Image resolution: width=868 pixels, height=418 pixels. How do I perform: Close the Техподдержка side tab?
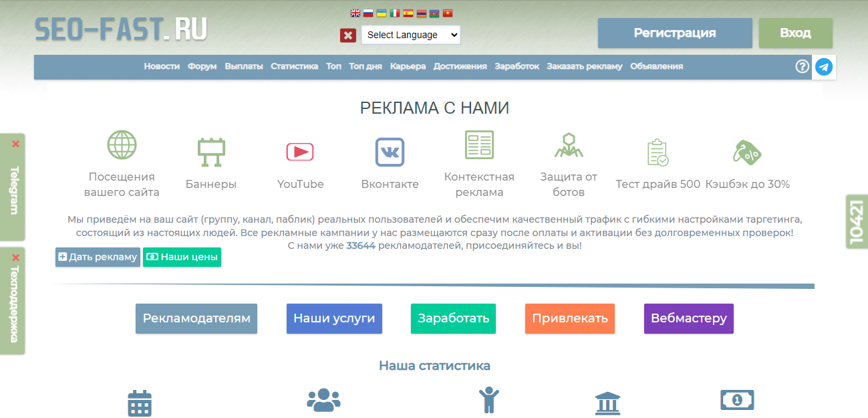pyautogui.click(x=15, y=257)
